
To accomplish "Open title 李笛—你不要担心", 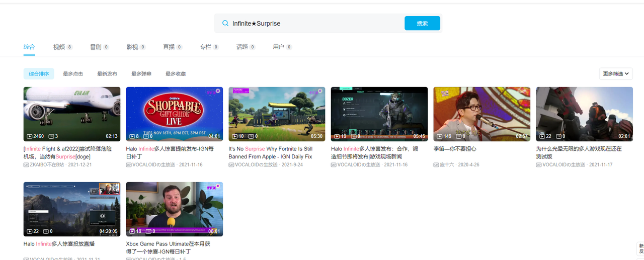I will [455, 149].
